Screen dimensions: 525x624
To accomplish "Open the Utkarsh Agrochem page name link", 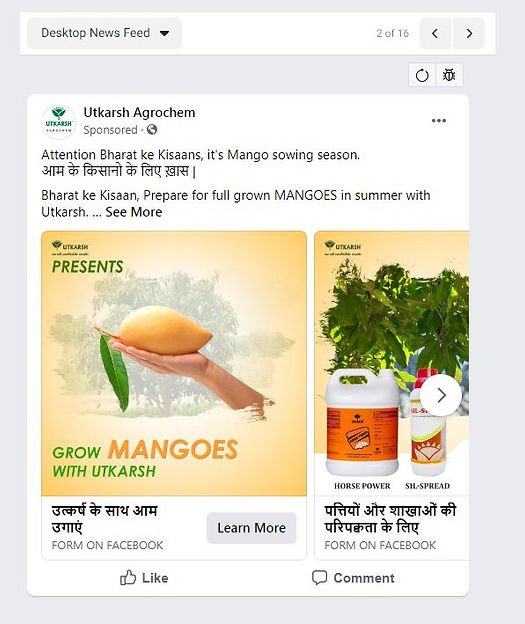I will pyautogui.click(x=139, y=113).
